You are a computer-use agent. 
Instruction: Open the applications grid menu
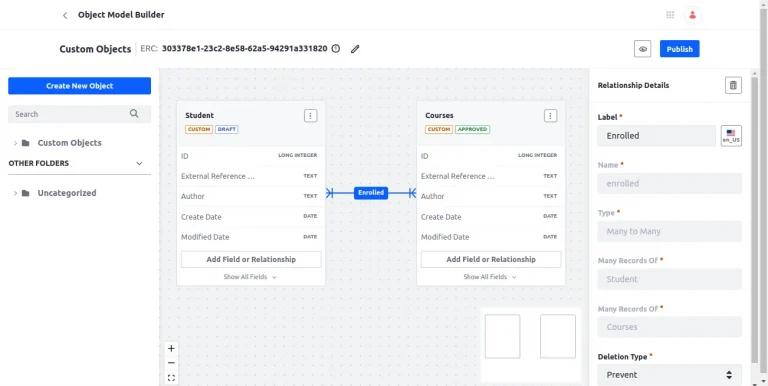click(x=671, y=15)
